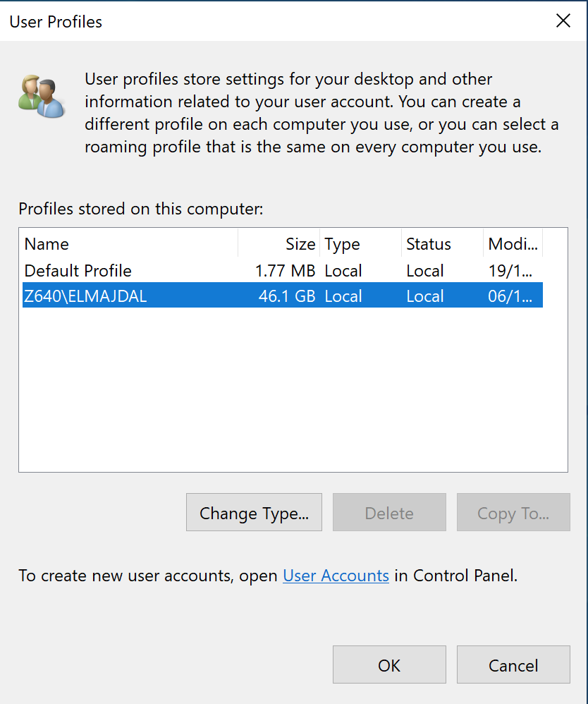Sort profiles by the Name column
The height and width of the screenshot is (704, 588).
click(47, 243)
